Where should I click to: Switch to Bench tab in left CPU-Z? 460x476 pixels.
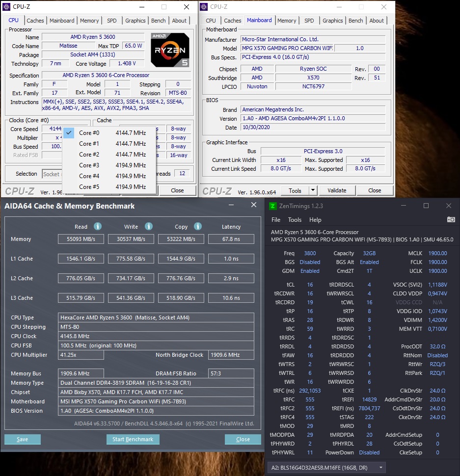159,21
